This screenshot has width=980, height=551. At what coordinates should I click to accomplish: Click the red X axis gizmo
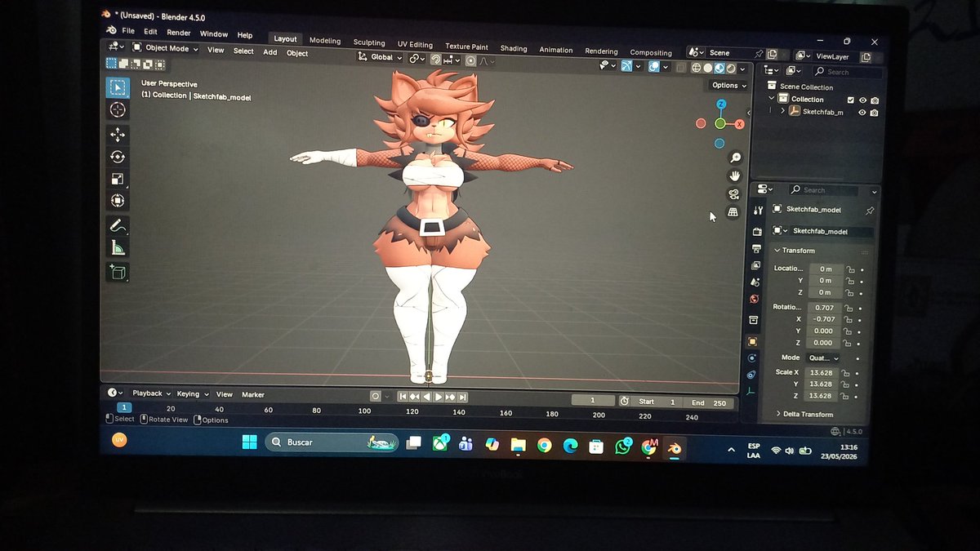(x=740, y=124)
